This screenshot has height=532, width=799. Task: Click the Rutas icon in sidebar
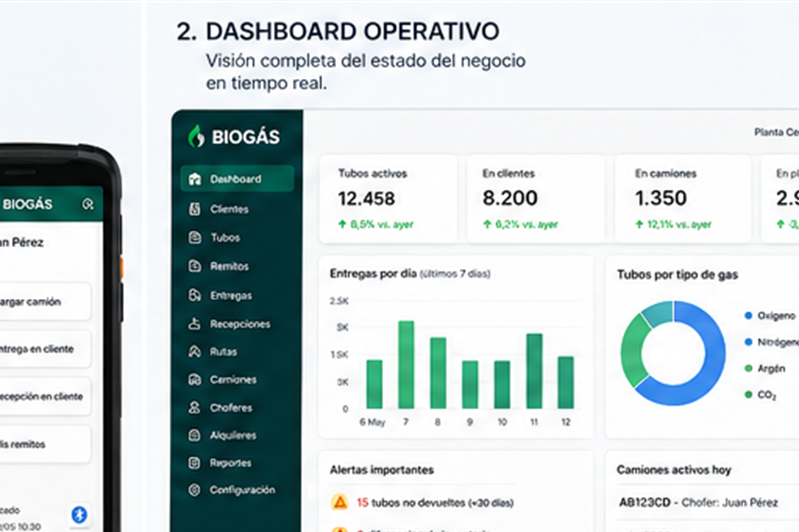coord(195,351)
